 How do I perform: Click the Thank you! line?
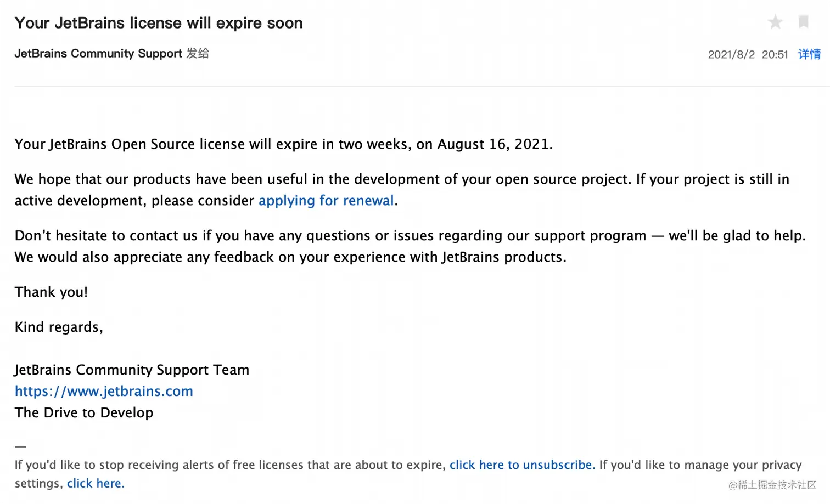[x=51, y=292]
